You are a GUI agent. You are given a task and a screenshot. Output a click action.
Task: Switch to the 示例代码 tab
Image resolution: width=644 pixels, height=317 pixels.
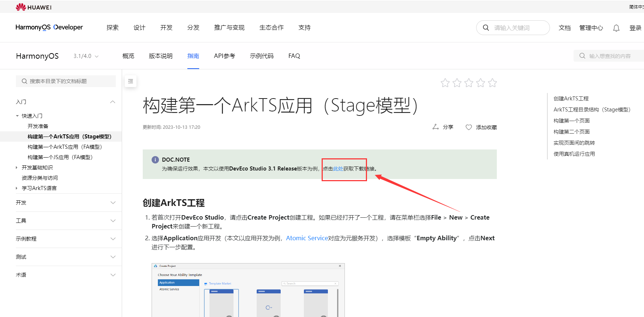point(262,56)
